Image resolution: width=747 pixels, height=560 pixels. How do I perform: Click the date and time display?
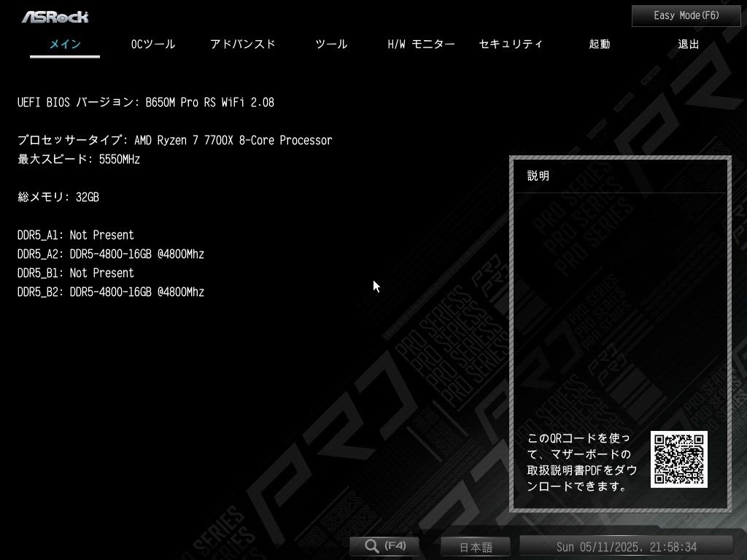[x=626, y=547]
